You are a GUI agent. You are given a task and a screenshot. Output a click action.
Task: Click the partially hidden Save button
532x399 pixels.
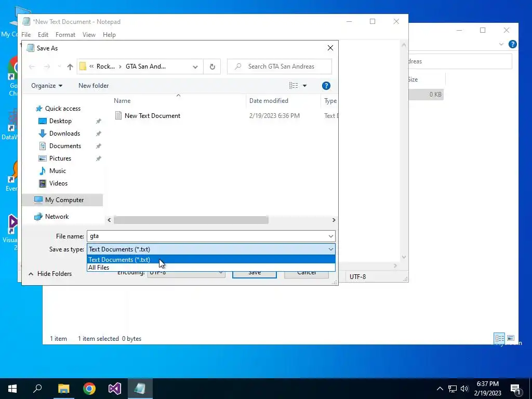click(255, 274)
